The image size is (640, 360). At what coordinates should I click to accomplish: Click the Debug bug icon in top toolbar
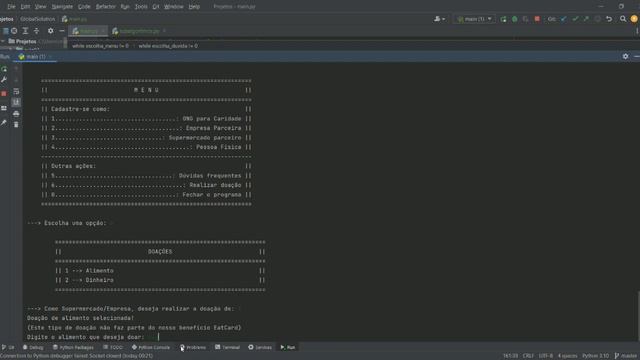pyautogui.click(x=515, y=19)
